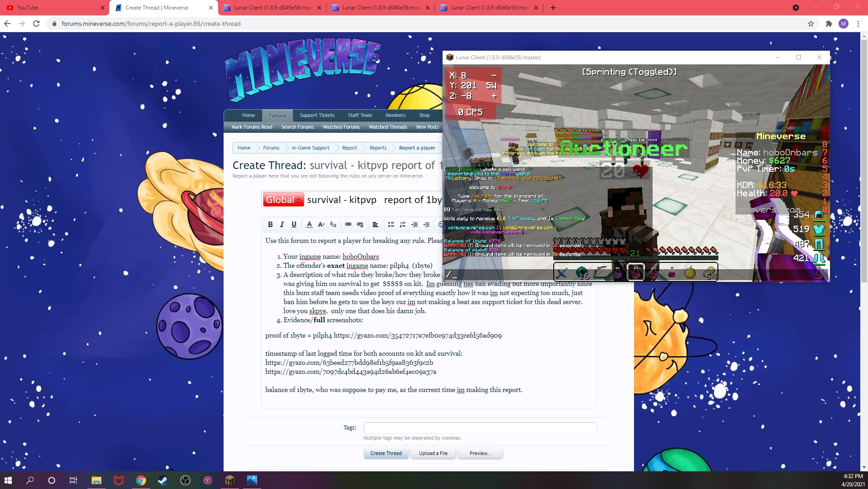The image size is (868, 489).
Task: Open the tab search dropdown arrow
Action: (796, 8)
